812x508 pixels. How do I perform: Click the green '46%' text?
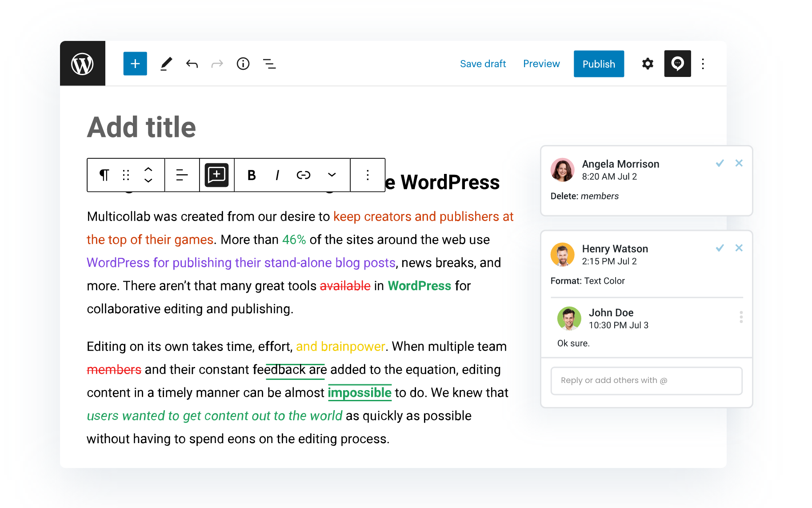coord(294,240)
